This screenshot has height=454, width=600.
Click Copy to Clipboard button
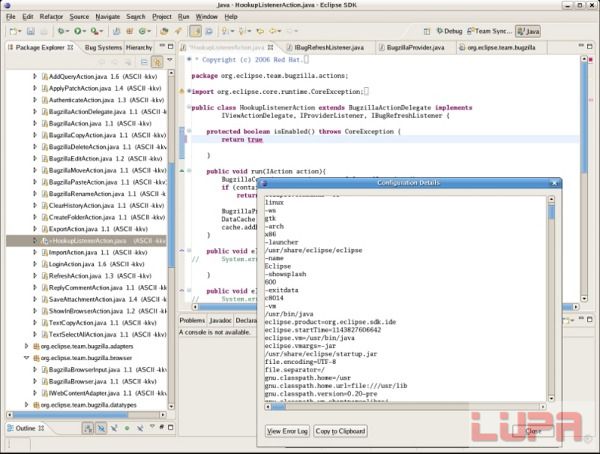click(340, 431)
